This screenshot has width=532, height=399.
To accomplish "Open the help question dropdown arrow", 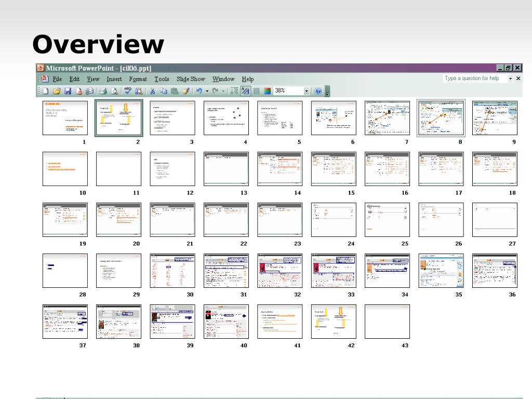I will point(510,78).
